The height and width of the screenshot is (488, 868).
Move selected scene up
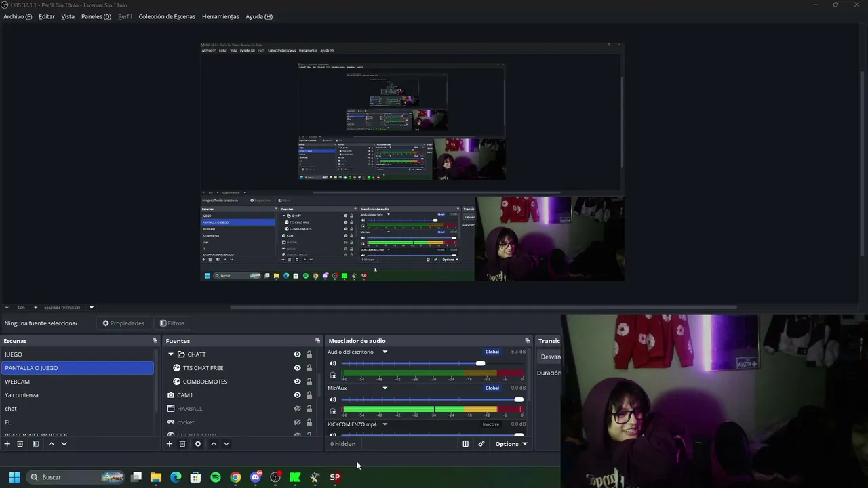click(x=51, y=444)
